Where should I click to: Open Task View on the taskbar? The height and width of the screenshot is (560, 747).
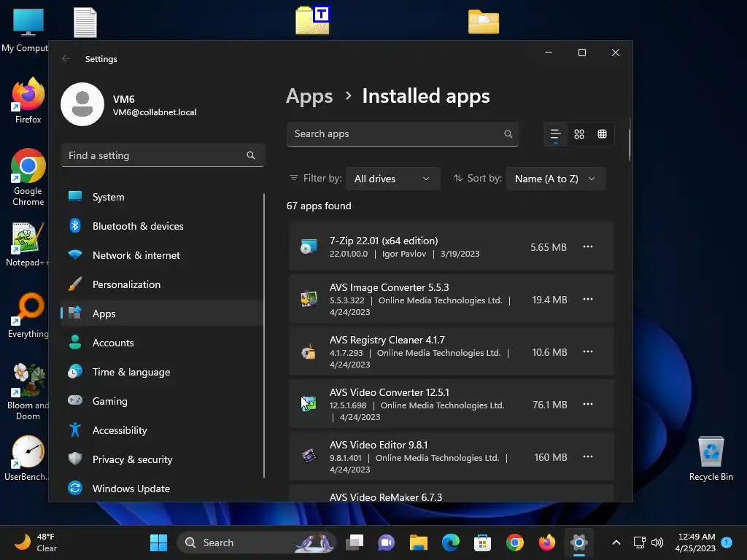click(355, 542)
